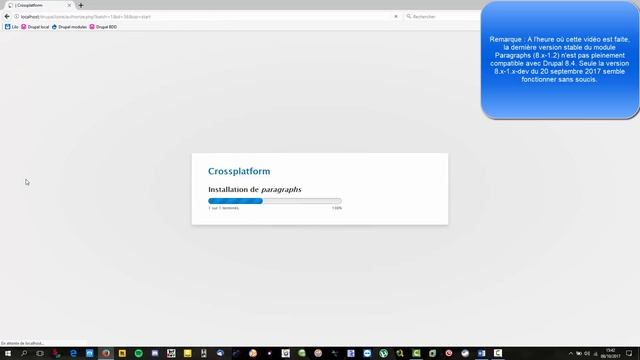Open the Drupal local bookmark
This screenshot has width=640, height=360.
[35, 27]
